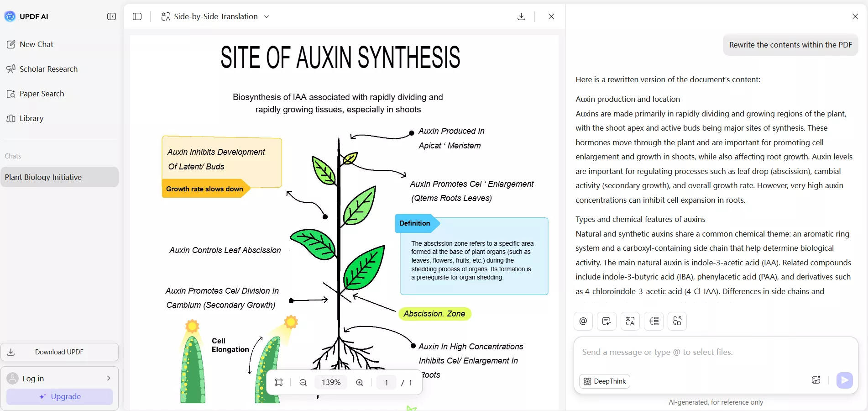Click the mind map generation icon

pos(654,321)
